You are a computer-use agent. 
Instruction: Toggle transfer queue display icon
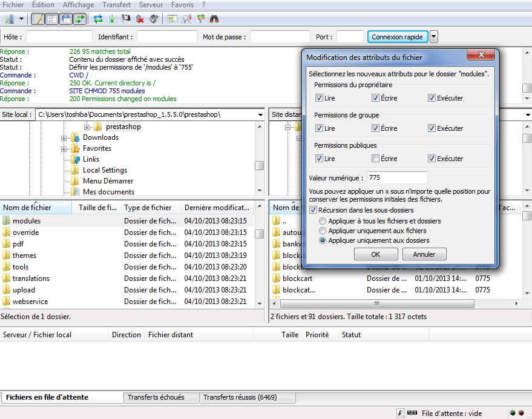click(80, 19)
